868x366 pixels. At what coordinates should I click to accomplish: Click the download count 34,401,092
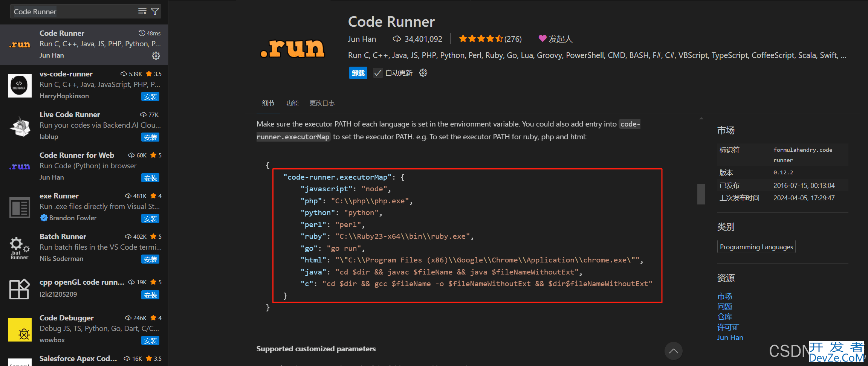tap(417, 39)
